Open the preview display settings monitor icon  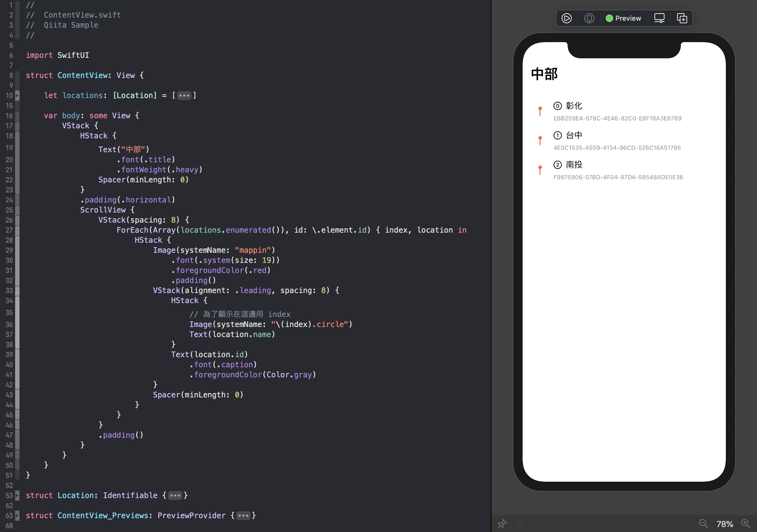click(659, 18)
